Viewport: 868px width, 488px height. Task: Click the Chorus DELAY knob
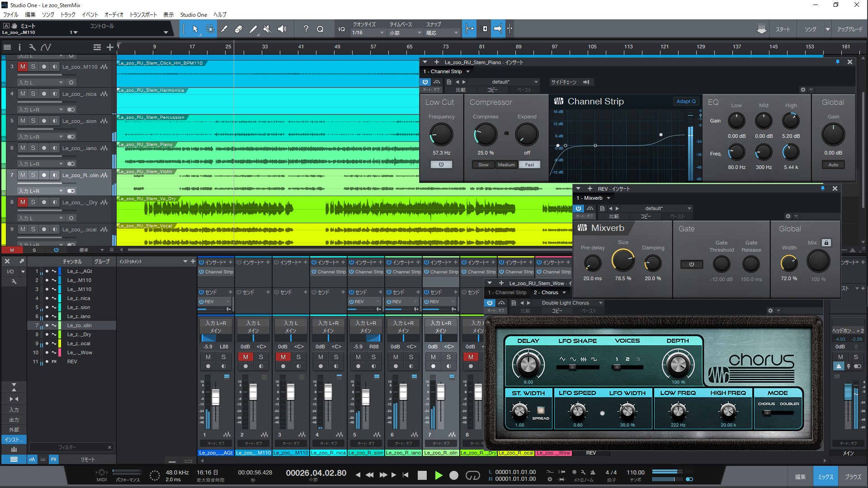(528, 364)
